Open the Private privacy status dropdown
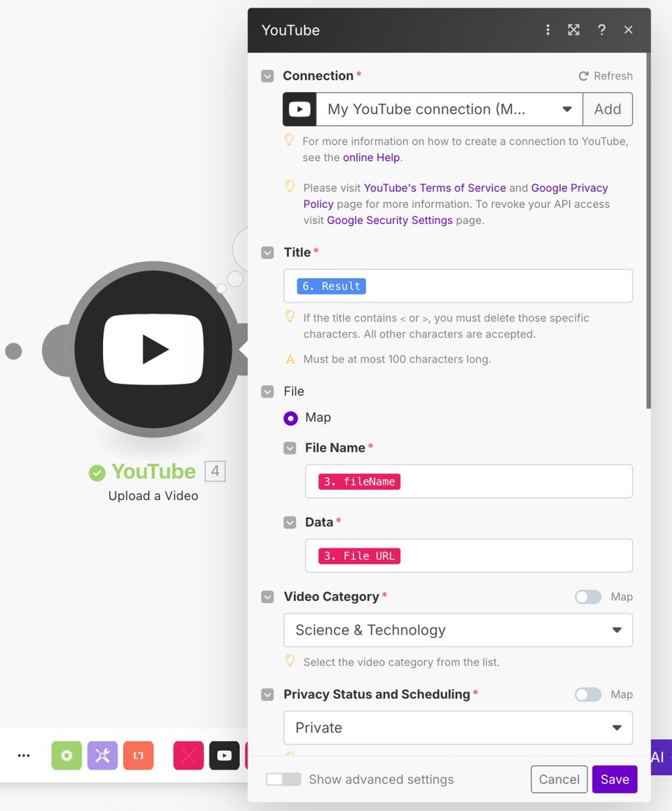672x811 pixels. (458, 728)
